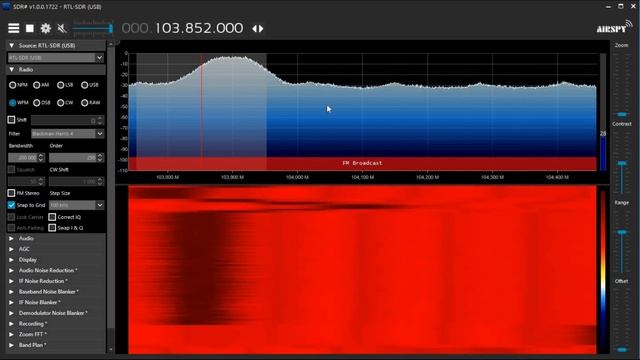
Task: Collapse the Source: RTL-SDR (USB) section
Action: pos(11,45)
